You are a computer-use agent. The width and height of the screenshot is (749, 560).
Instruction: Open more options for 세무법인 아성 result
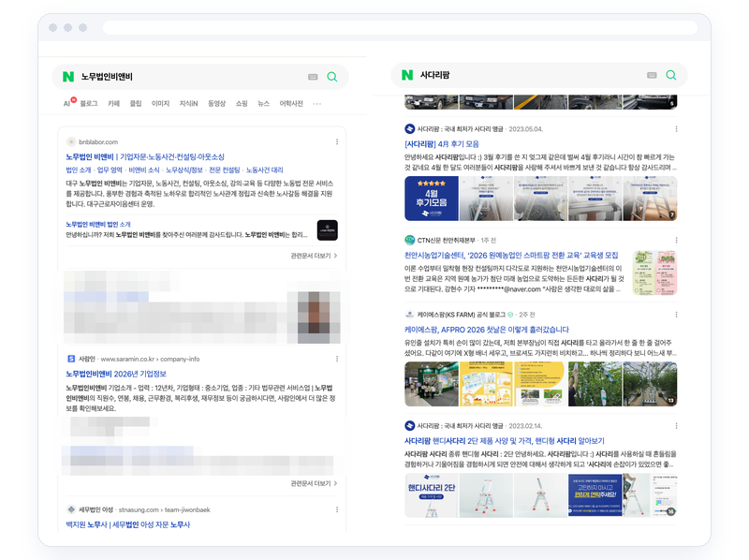click(x=337, y=509)
